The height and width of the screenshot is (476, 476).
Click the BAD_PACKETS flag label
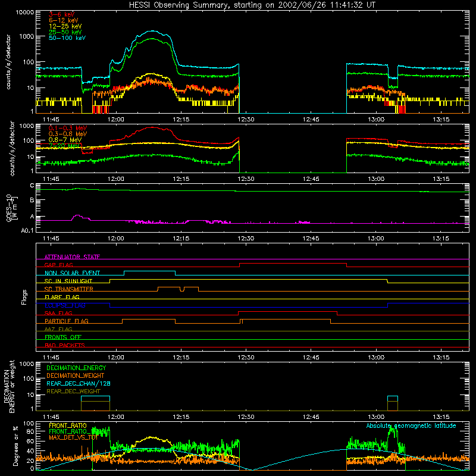tap(65, 345)
